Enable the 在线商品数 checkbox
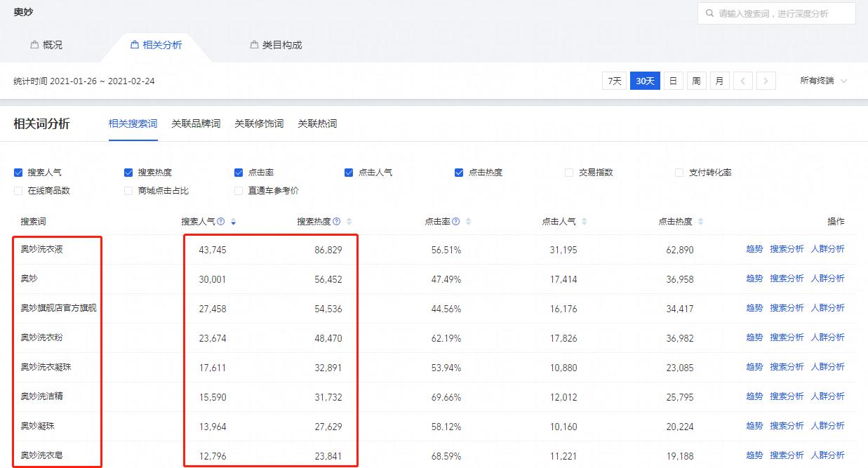Screen dimensions: 868x468 [18, 191]
